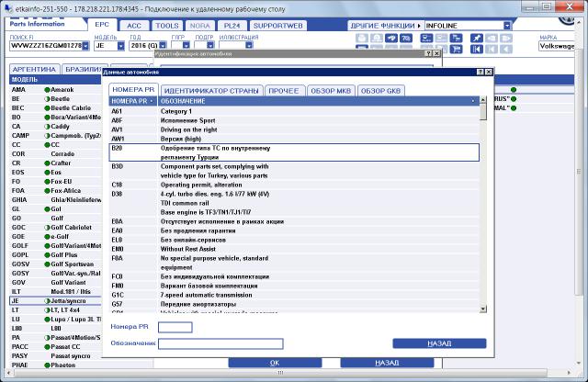Select the PACC Passat CC model row
The height and width of the screenshot is (382, 588).
click(x=55, y=347)
